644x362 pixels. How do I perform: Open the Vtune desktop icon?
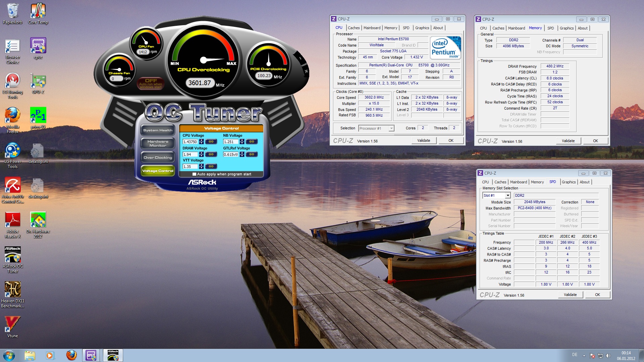(x=13, y=327)
